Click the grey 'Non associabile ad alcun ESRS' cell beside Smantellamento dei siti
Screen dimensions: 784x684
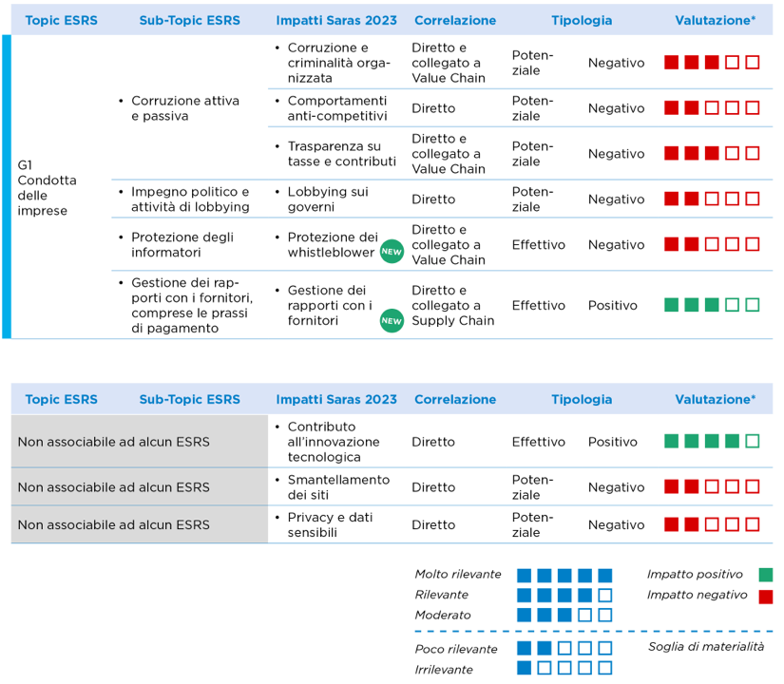point(140,487)
